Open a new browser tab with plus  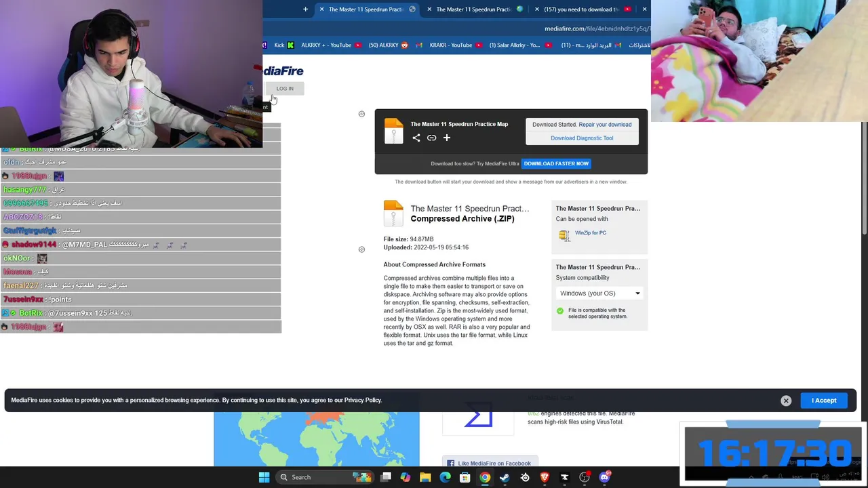[305, 9]
